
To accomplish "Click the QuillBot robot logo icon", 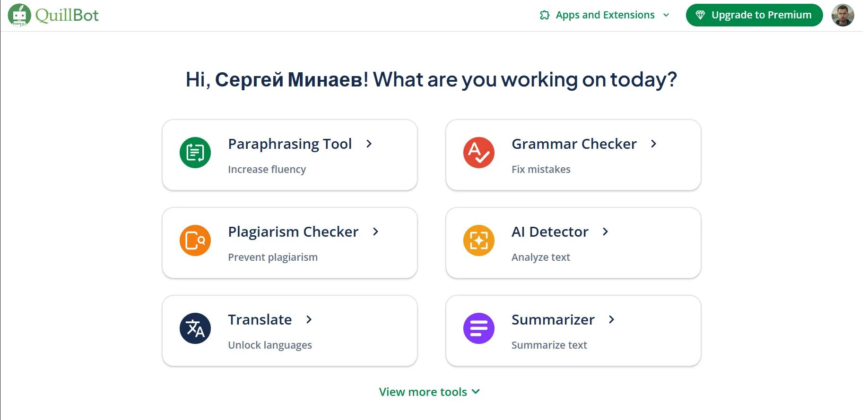I will click(x=19, y=15).
